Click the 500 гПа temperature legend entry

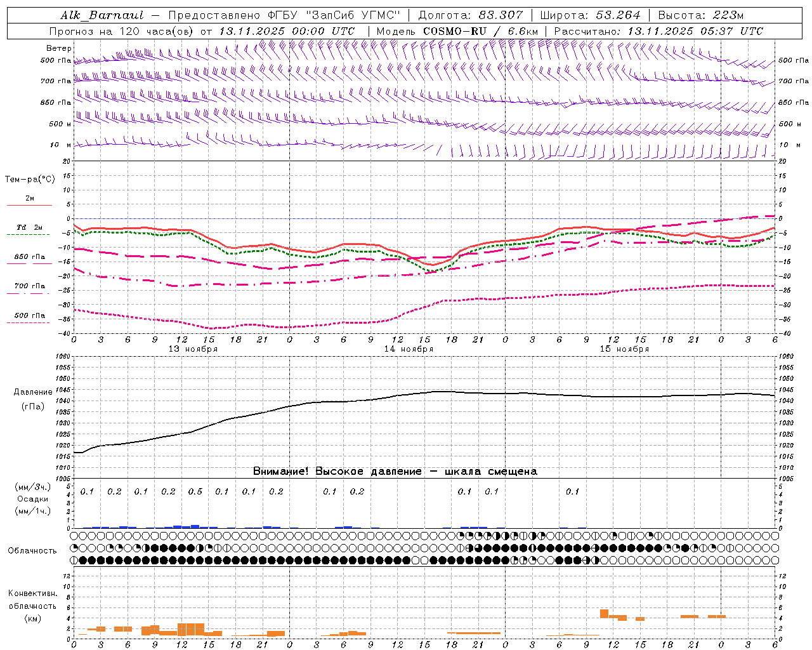click(30, 315)
